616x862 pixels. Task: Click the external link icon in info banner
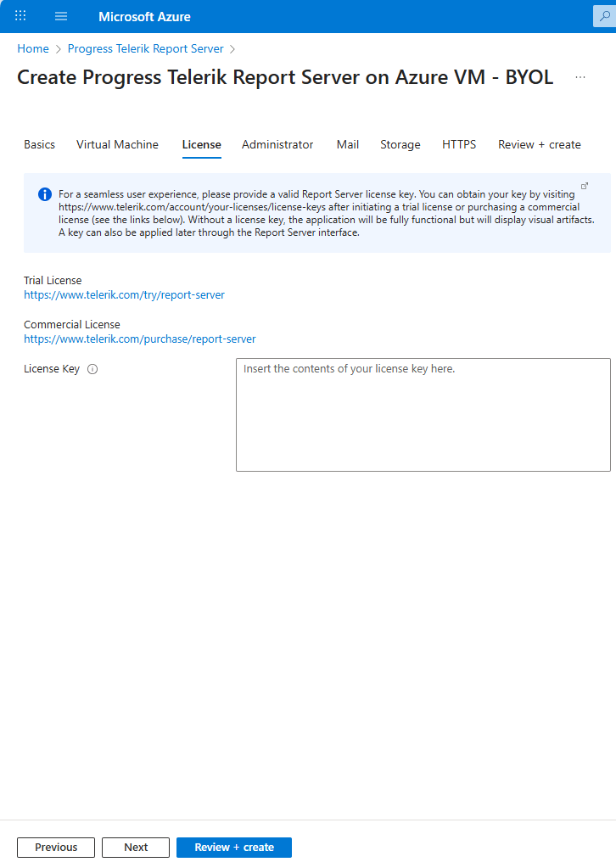click(585, 186)
